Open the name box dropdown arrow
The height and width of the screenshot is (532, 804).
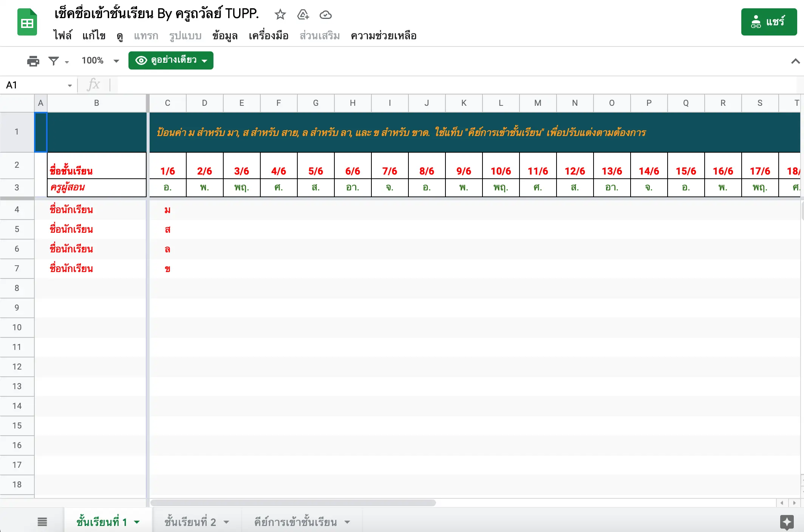coord(70,86)
